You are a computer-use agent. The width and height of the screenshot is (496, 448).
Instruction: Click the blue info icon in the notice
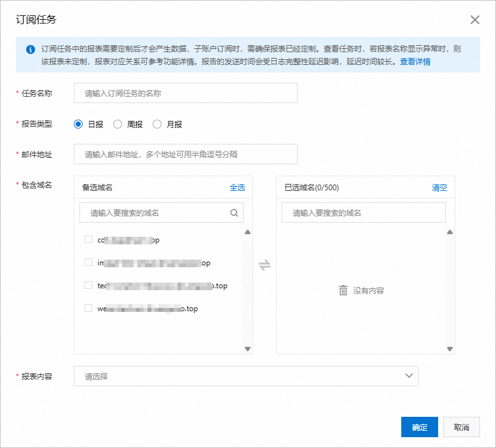tap(31, 50)
